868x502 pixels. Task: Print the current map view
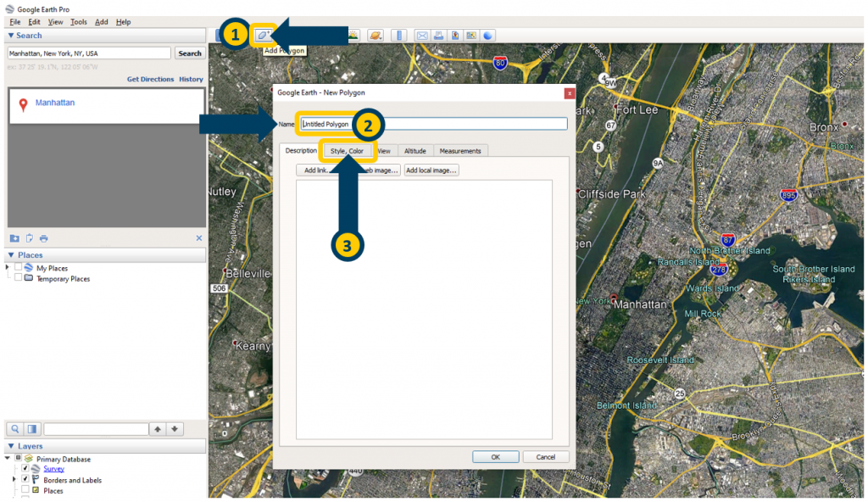438,35
